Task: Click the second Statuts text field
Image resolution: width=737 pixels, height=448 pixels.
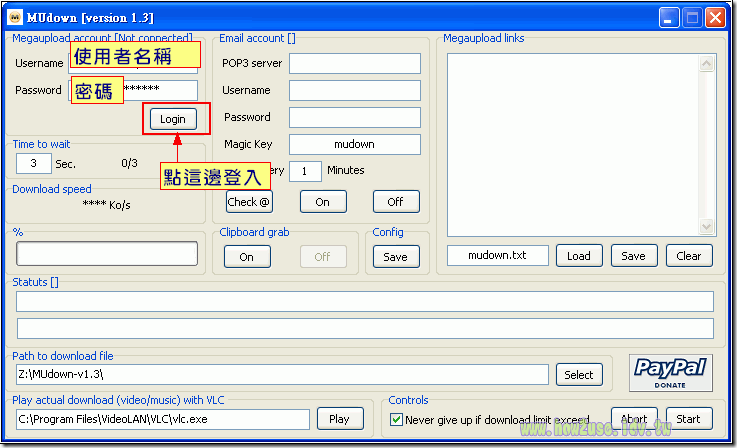Action: coord(365,329)
